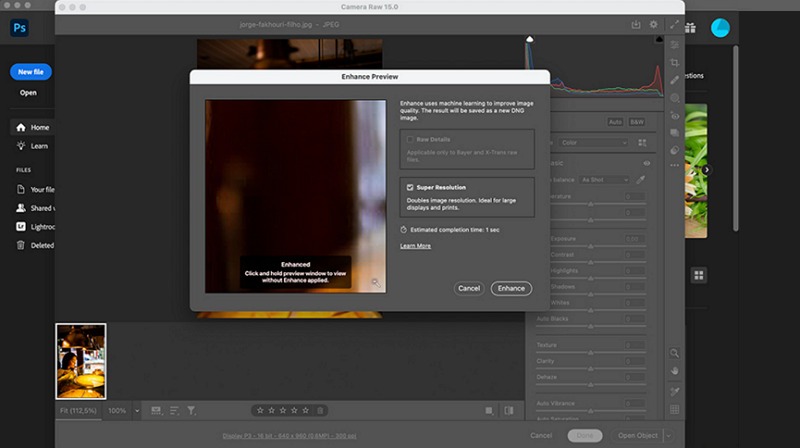Click the save image icon in Camera Raw
This screenshot has height=448, width=800.
pyautogui.click(x=636, y=24)
